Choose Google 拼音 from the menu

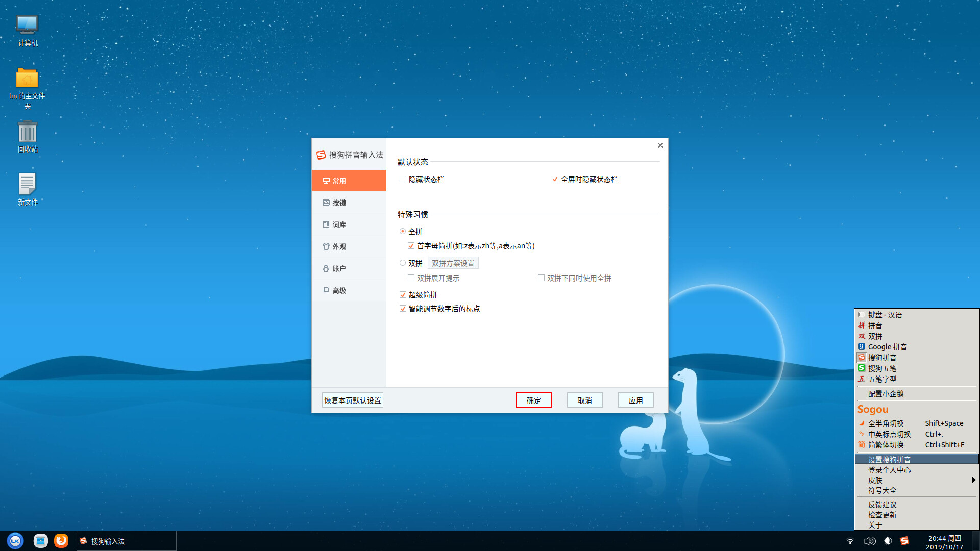[887, 347]
